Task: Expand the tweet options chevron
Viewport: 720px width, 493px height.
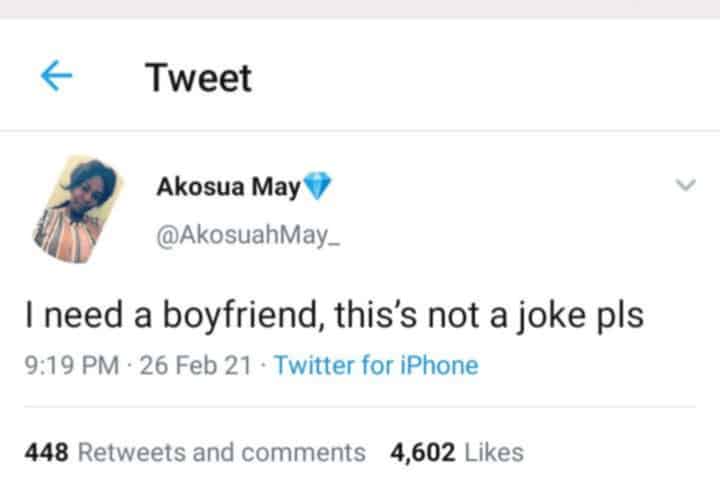Action: (x=685, y=185)
